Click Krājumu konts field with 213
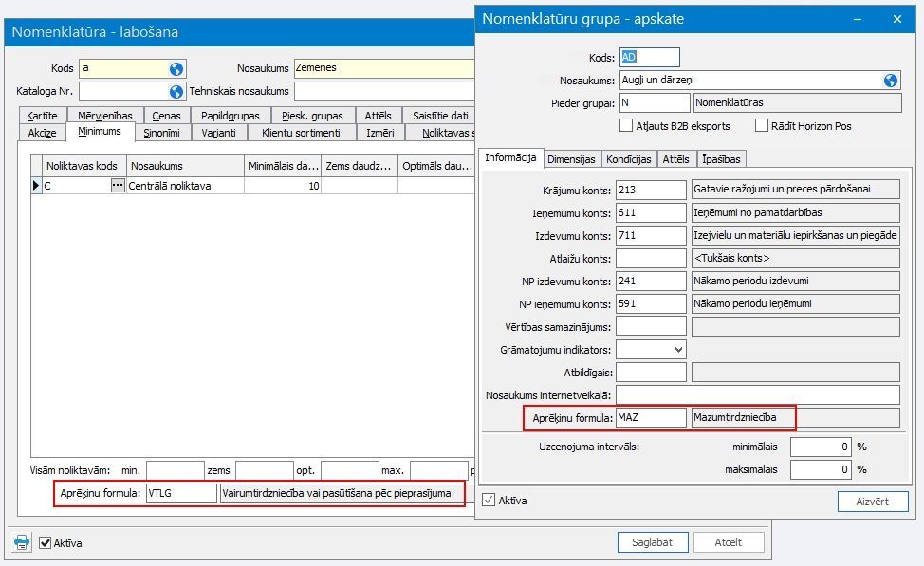Screen dimensions: 924x566 [651, 190]
